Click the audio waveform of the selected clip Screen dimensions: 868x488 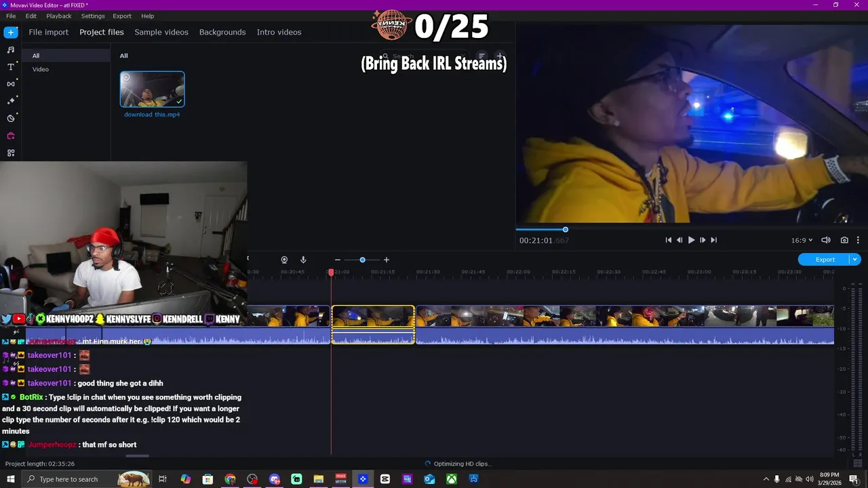[x=373, y=336]
